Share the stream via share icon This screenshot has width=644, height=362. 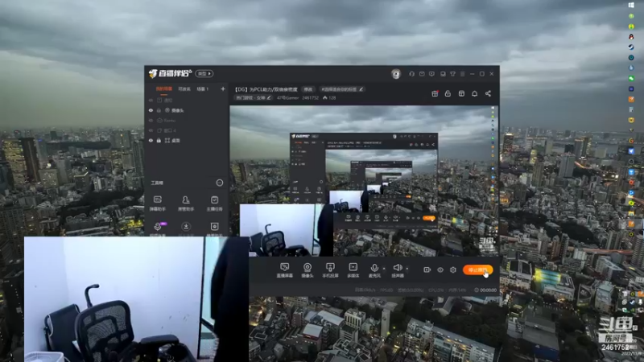coord(488,93)
